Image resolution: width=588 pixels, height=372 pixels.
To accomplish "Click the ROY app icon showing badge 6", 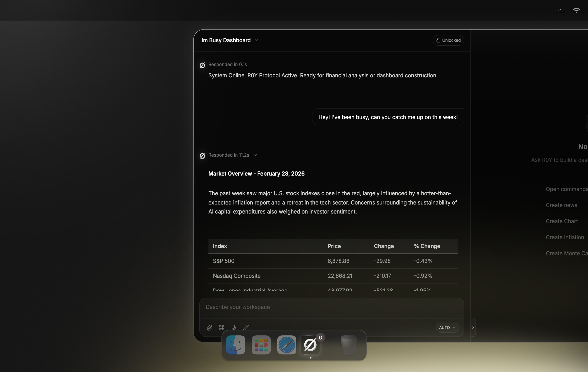I will tap(310, 345).
